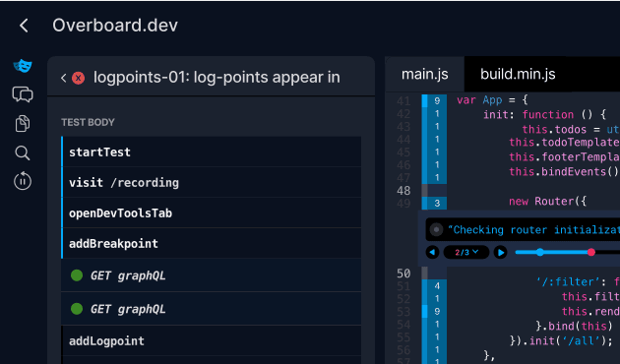Click the back arrow beside Overboard.dev
Screen dimensions: 620x364
[24, 26]
